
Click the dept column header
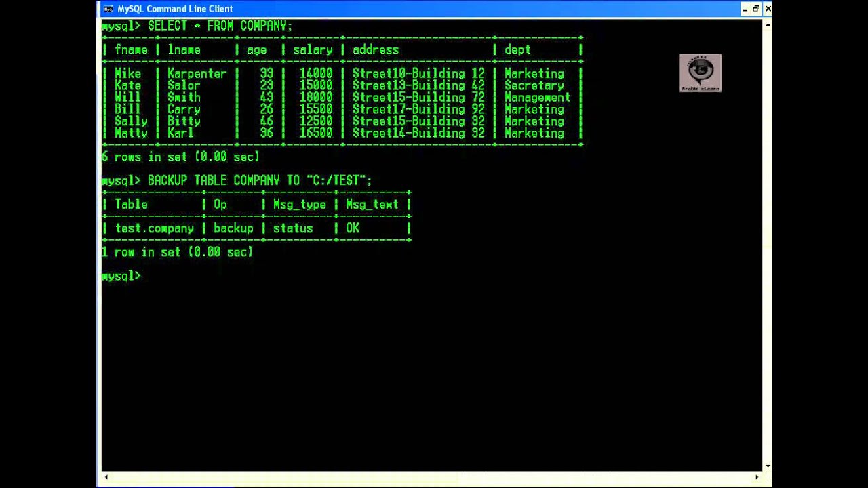point(517,49)
